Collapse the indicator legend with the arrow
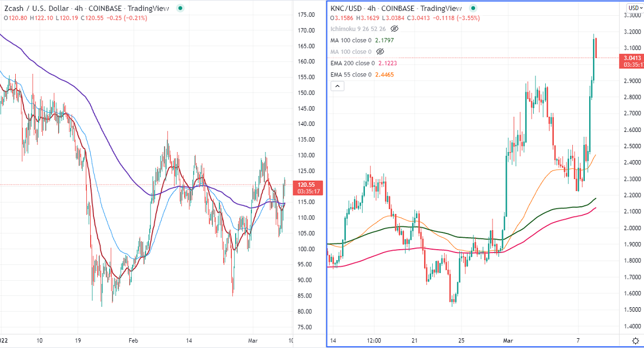 (337, 86)
